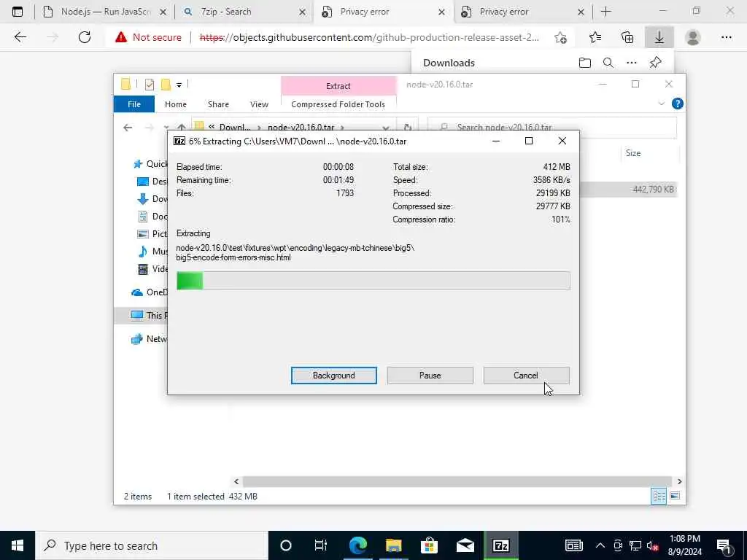The image size is (747, 560).
Task: Open the Edge profile icon
Action: click(693, 37)
